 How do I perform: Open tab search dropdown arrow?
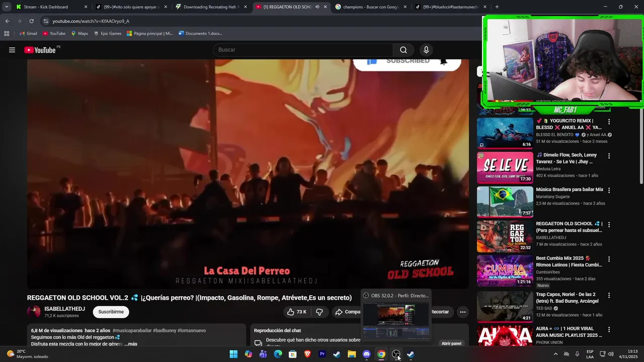pyautogui.click(x=7, y=7)
